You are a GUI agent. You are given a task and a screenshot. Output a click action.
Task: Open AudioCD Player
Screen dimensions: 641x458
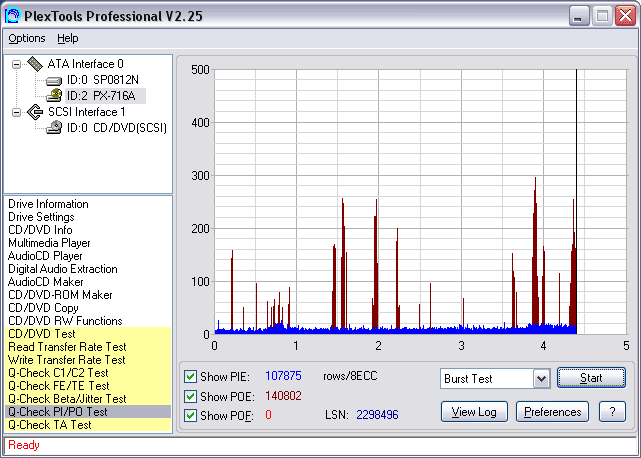click(45, 256)
